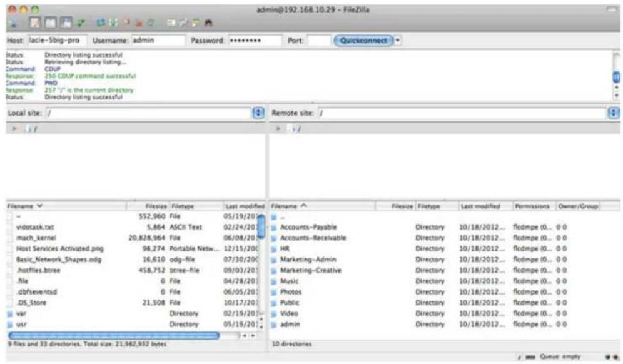The height and width of the screenshot is (364, 623).
Task: Sort local files by Filename column
Action: pos(66,206)
